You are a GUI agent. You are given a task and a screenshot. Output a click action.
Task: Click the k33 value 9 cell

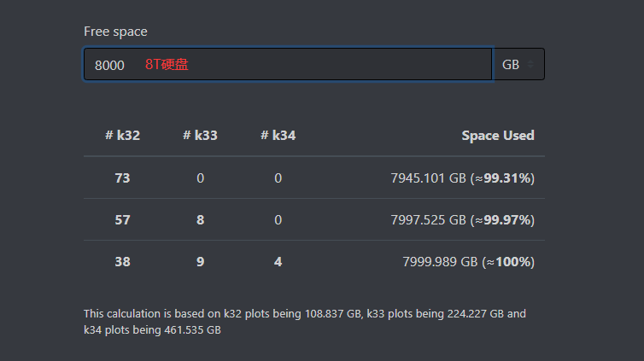coord(200,262)
